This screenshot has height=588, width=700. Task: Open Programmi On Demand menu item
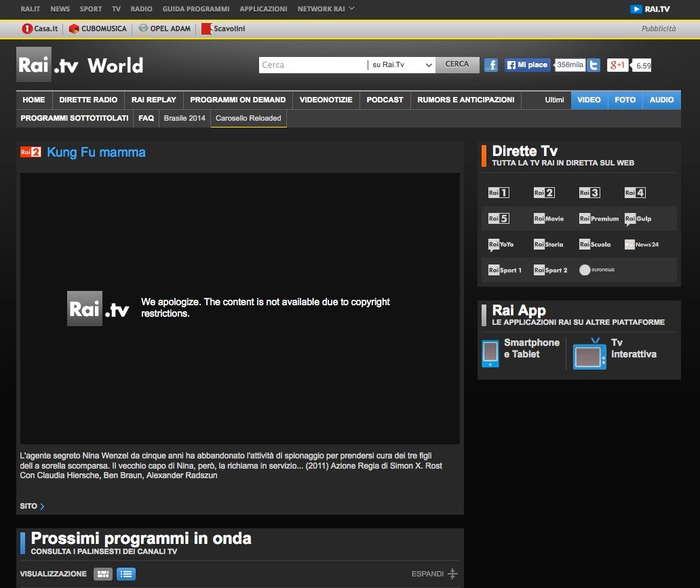238,100
